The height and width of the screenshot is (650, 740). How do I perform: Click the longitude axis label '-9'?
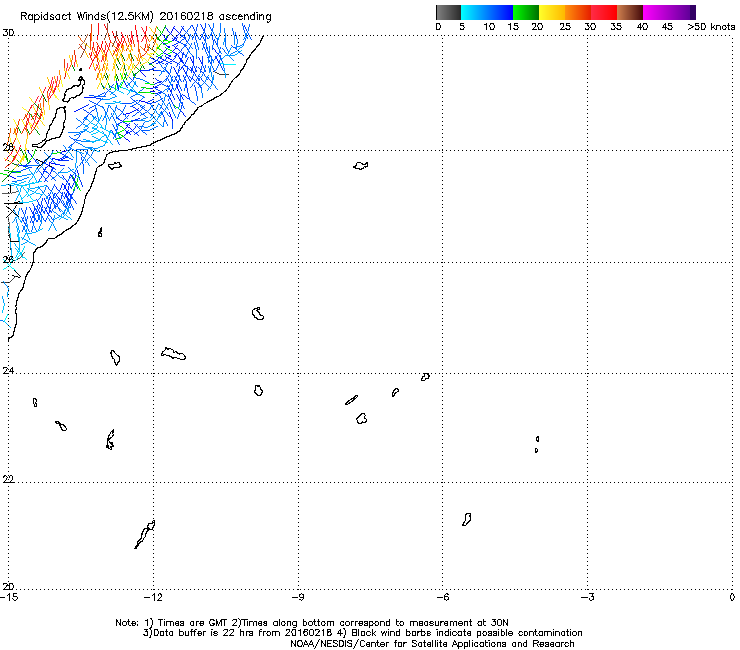click(298, 598)
